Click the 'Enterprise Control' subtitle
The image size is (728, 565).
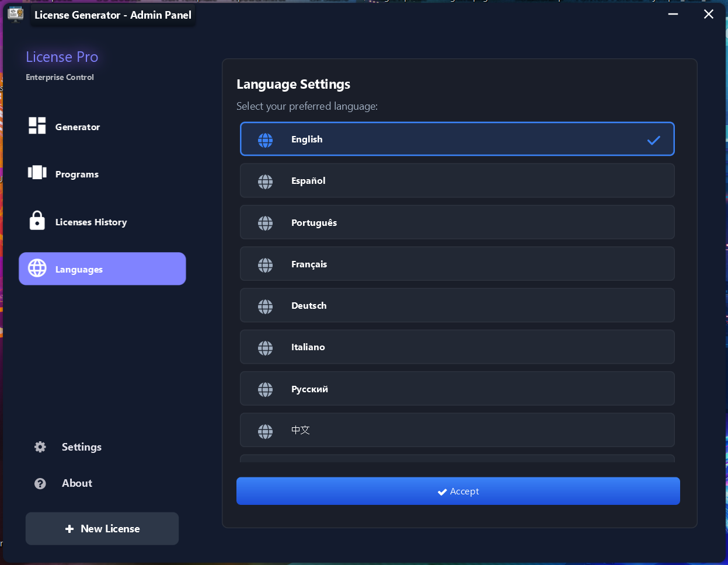point(60,77)
